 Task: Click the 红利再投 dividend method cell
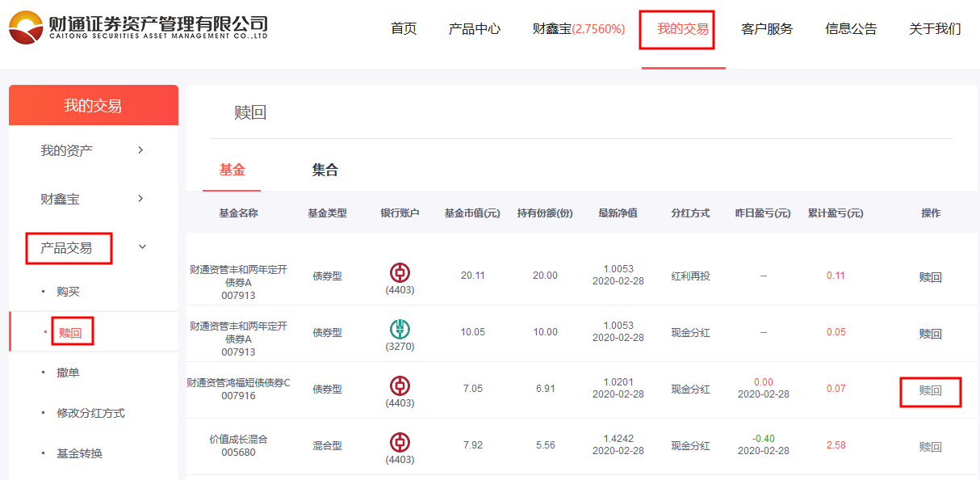(690, 276)
